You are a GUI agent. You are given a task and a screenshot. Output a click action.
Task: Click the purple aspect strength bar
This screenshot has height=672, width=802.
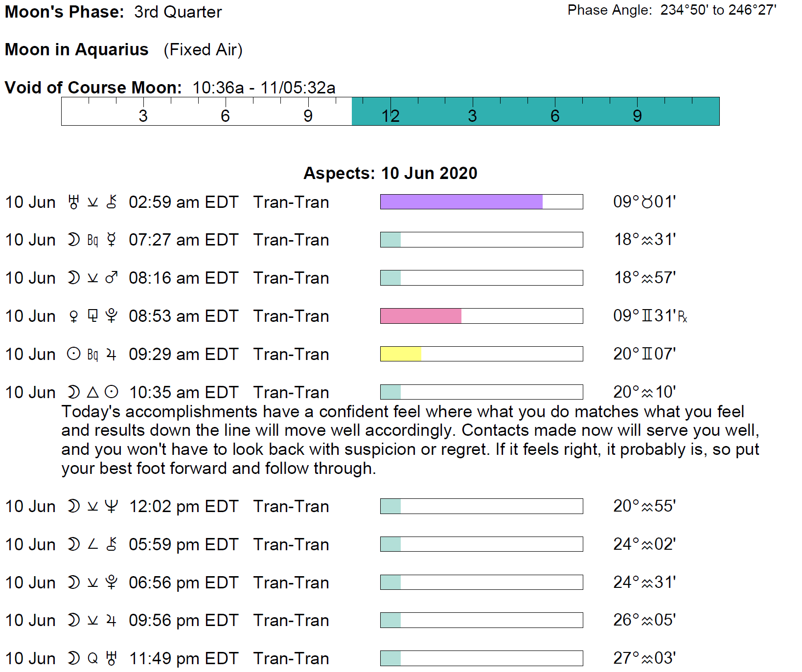[x=461, y=202]
